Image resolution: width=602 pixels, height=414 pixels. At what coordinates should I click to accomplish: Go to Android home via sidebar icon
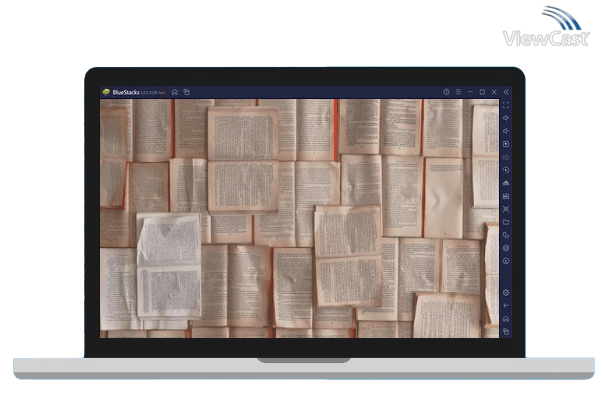506,319
